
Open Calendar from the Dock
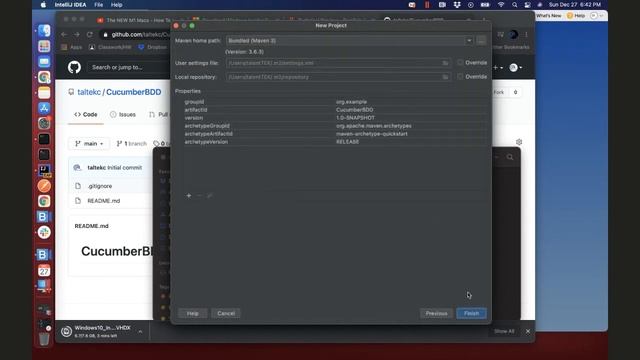pyautogui.click(x=44, y=270)
